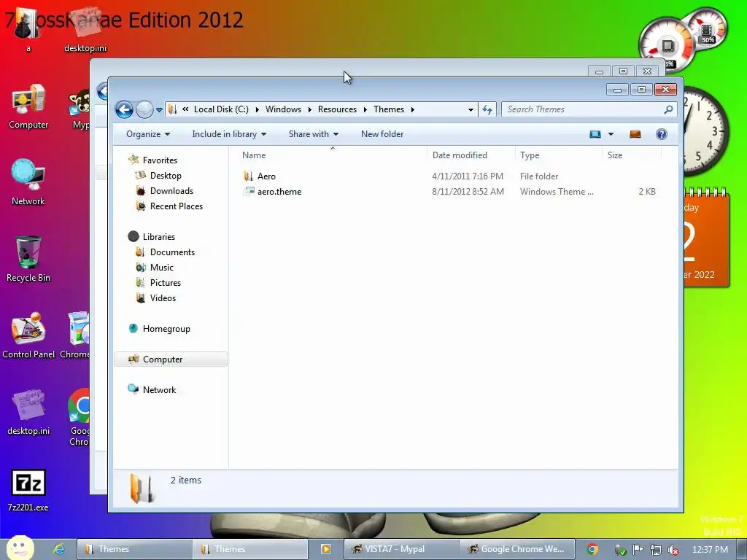Open Network in navigation pane
The height and width of the screenshot is (560, 747).
159,389
